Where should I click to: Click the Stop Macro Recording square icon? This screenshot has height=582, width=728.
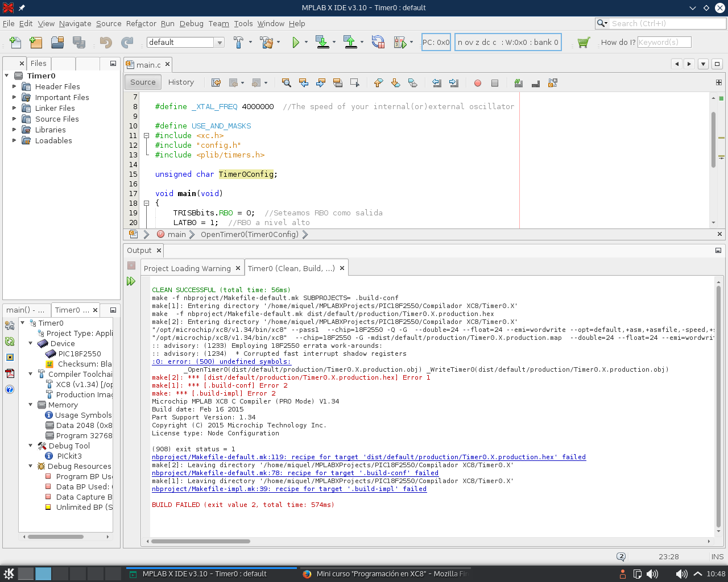[495, 83]
